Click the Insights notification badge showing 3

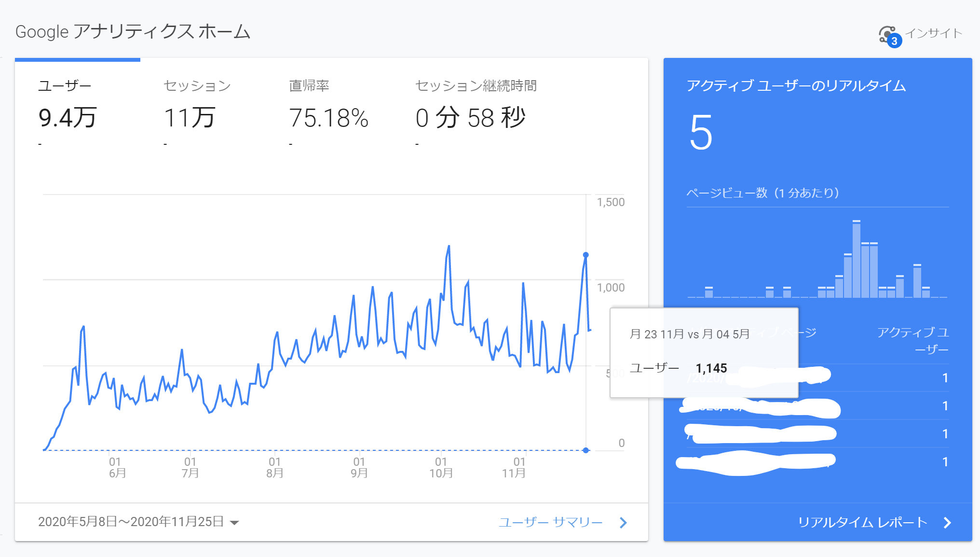pos(896,41)
